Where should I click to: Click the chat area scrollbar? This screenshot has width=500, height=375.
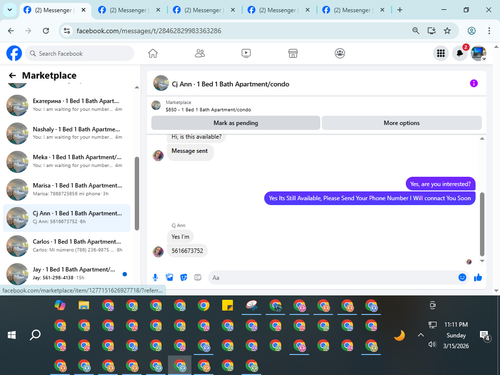(482, 224)
